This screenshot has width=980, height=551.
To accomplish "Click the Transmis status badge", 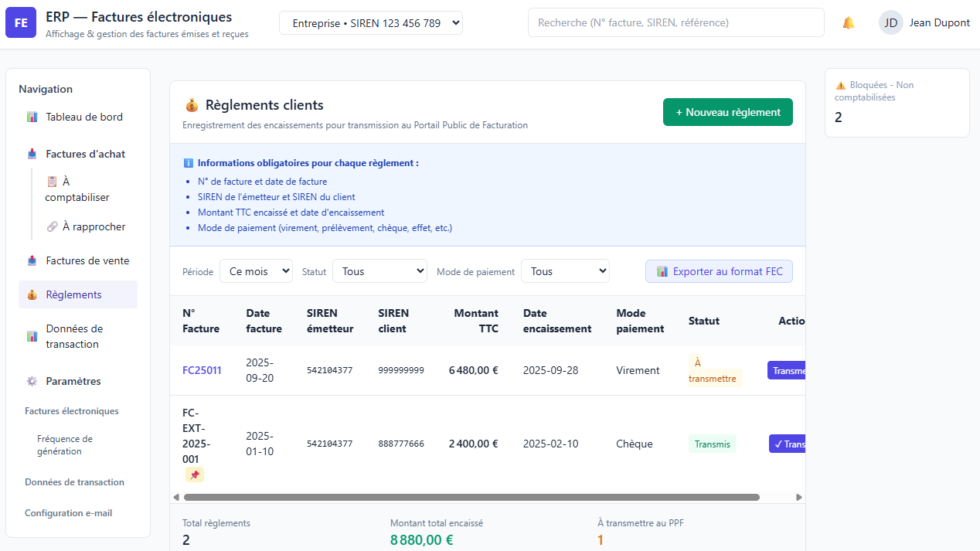I will point(713,444).
